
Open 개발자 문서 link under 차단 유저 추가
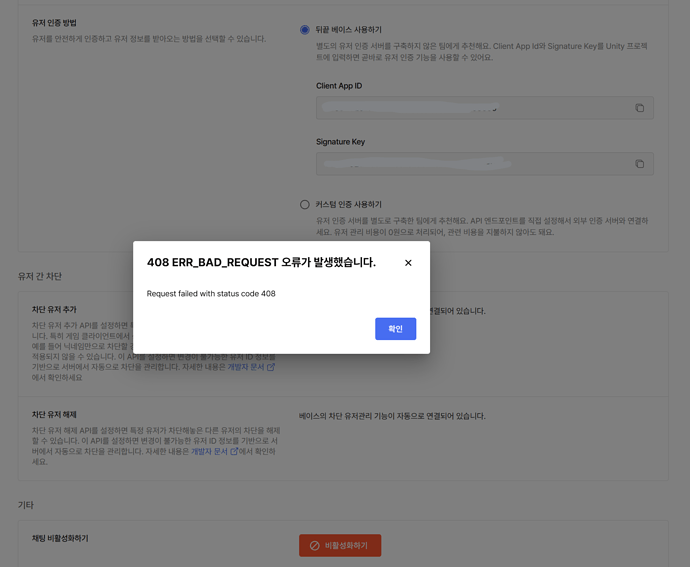click(245, 367)
